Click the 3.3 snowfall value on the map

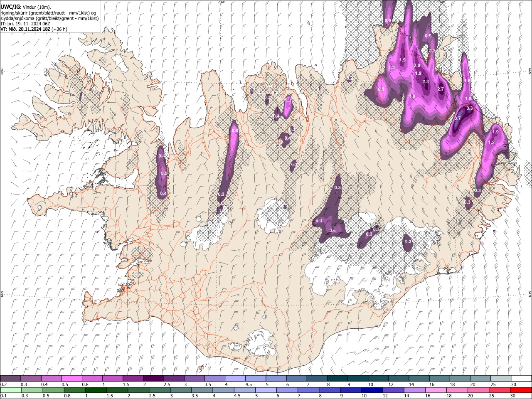(470, 108)
